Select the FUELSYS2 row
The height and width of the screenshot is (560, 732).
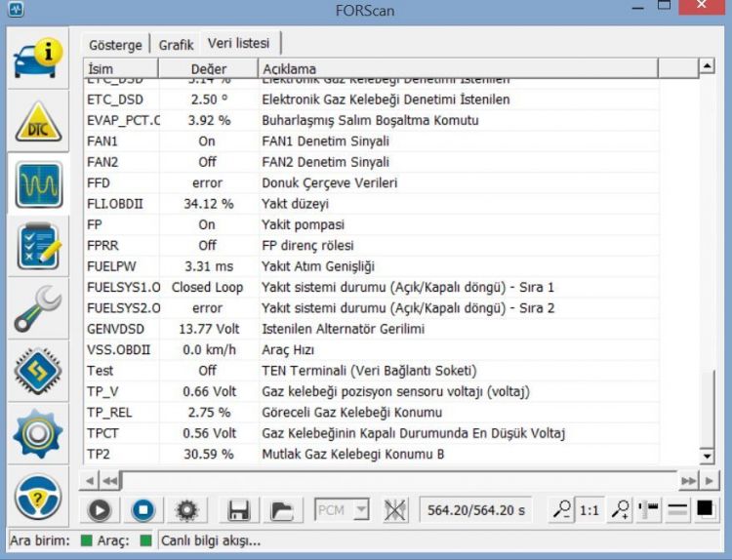pyautogui.click(x=371, y=308)
